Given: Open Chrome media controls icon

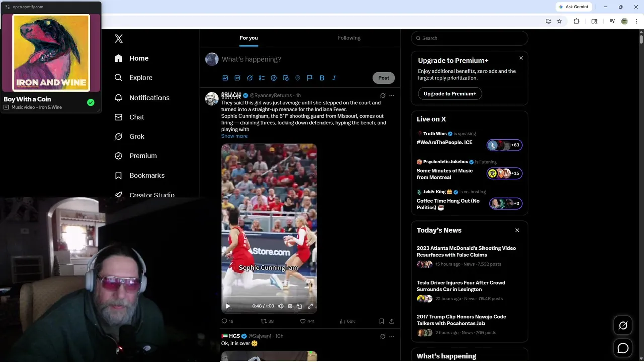Looking at the screenshot, I should 612,21.
